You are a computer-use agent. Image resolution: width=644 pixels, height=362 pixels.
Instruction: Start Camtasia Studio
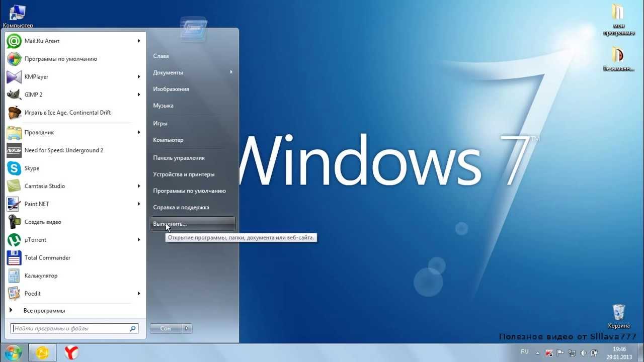[74, 186]
